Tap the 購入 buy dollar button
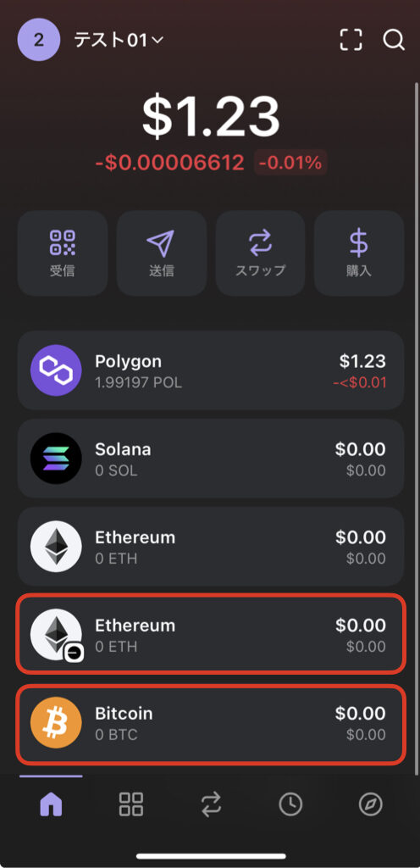The image size is (420, 868). (x=359, y=253)
